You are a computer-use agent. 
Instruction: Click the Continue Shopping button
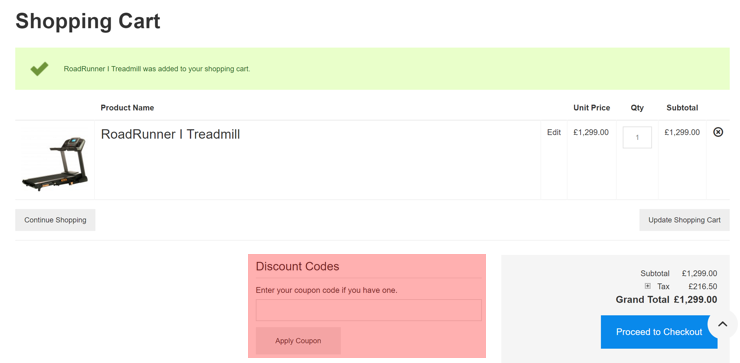click(55, 220)
